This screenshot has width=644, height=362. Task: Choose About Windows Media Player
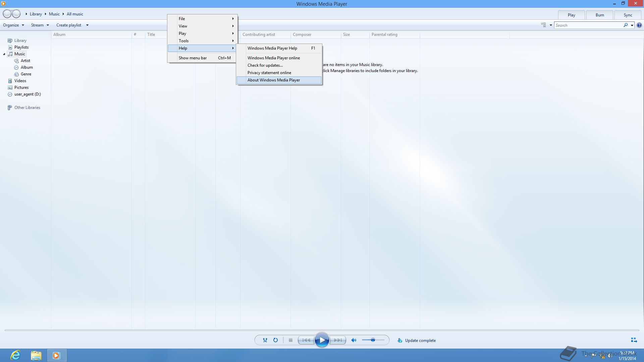(x=279, y=80)
